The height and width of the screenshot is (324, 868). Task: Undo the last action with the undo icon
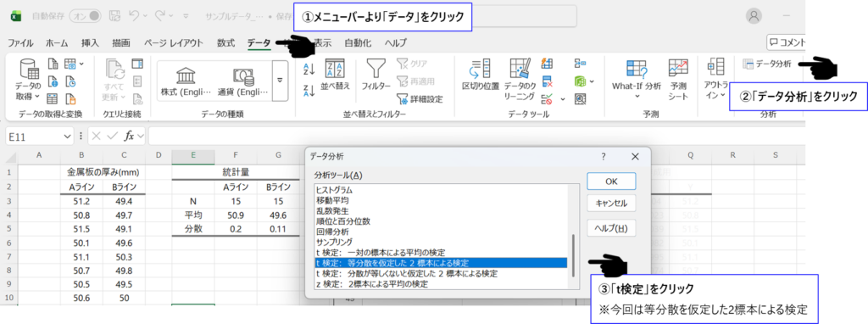click(134, 16)
